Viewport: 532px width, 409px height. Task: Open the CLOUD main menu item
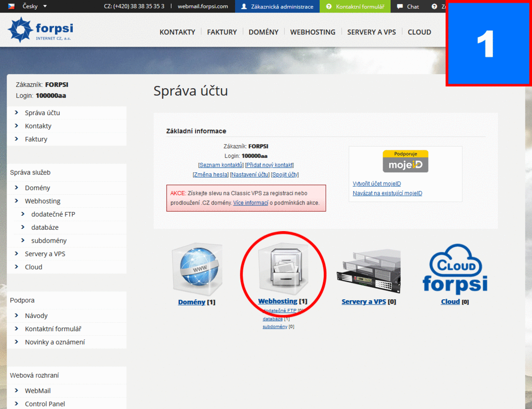click(x=420, y=32)
